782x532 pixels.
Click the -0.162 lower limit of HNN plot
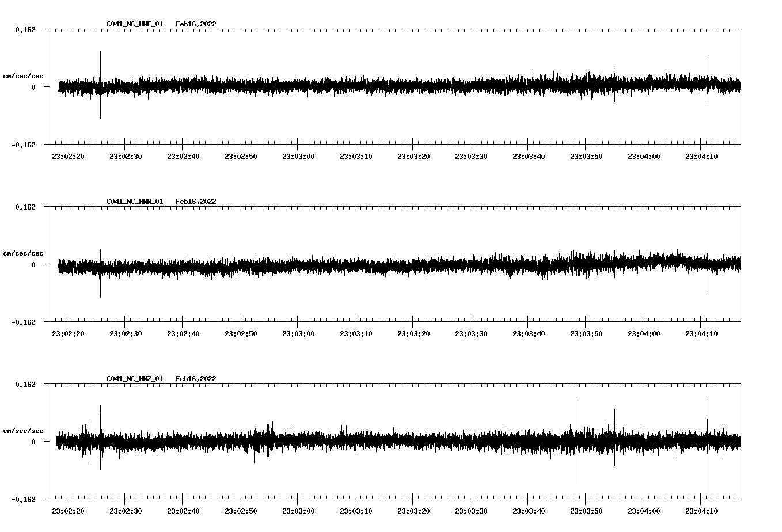[23, 322]
